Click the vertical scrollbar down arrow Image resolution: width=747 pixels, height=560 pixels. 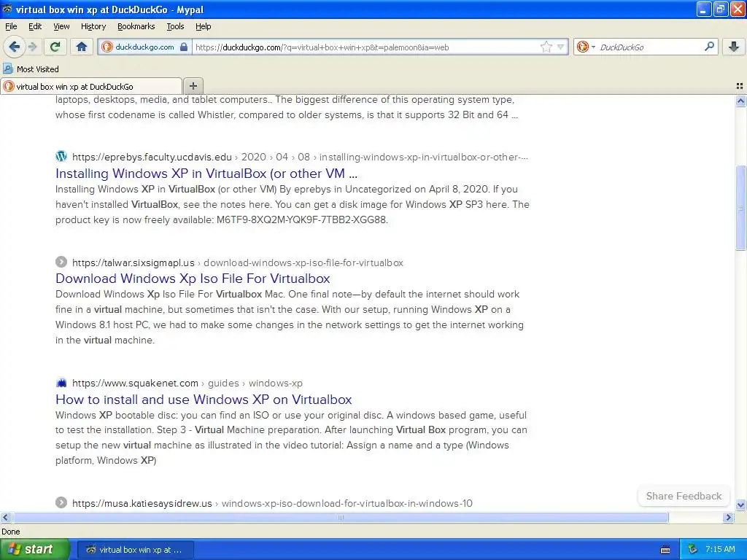740,505
